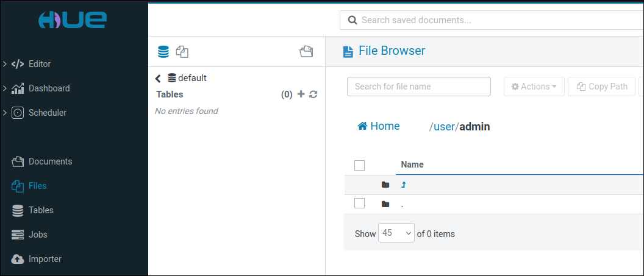Click the Copy Path button
This screenshot has width=644, height=276.
click(x=602, y=87)
